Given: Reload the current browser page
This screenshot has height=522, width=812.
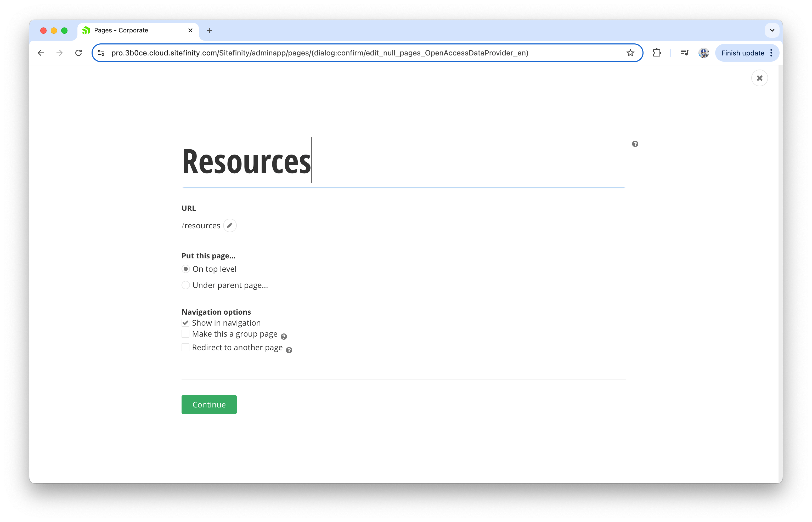Looking at the screenshot, I should pyautogui.click(x=78, y=53).
